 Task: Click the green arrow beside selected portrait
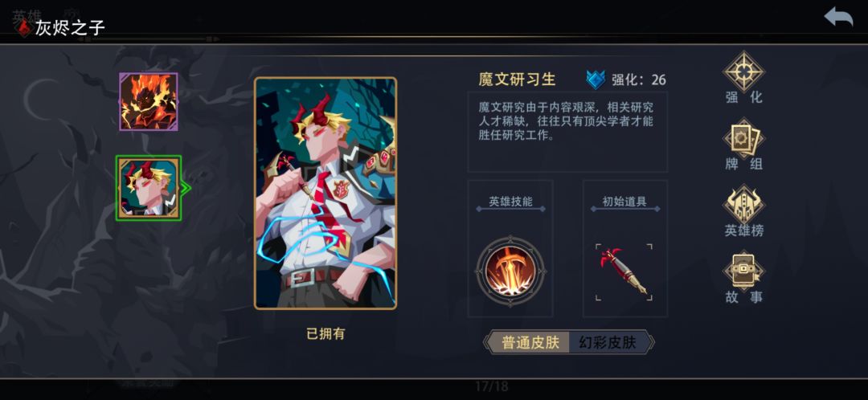(x=186, y=189)
